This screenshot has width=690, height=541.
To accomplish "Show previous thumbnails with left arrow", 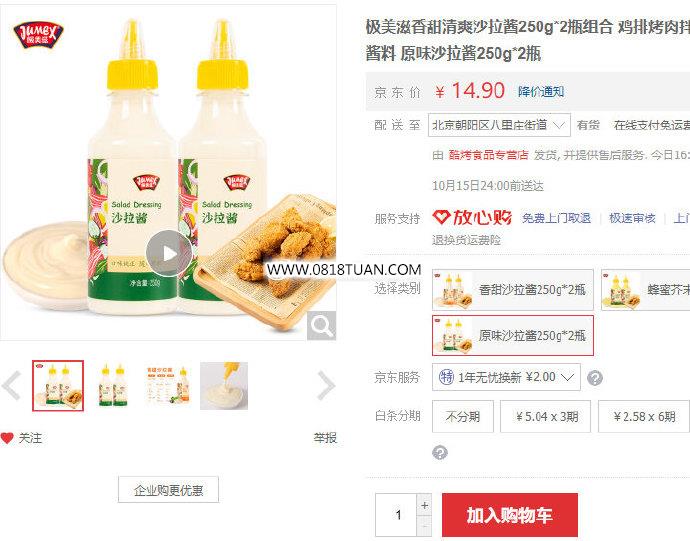I will coord(12,386).
